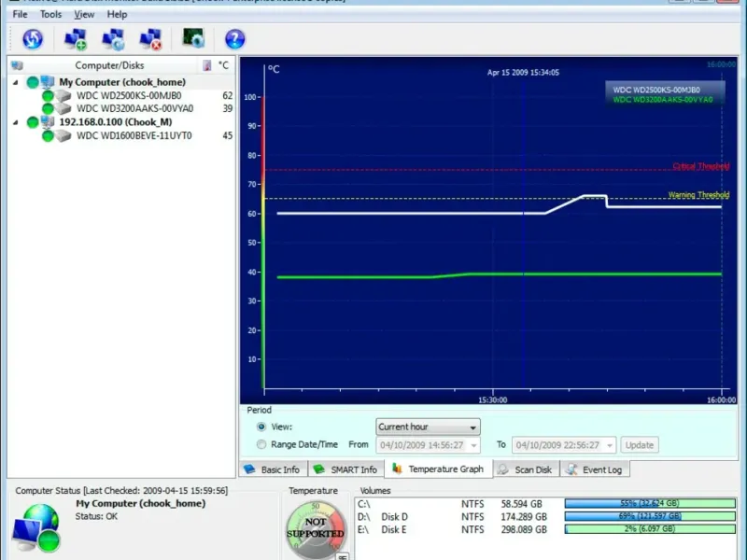Select the Temperature Graph tab
Screen dimensions: 747x560
click(439, 469)
